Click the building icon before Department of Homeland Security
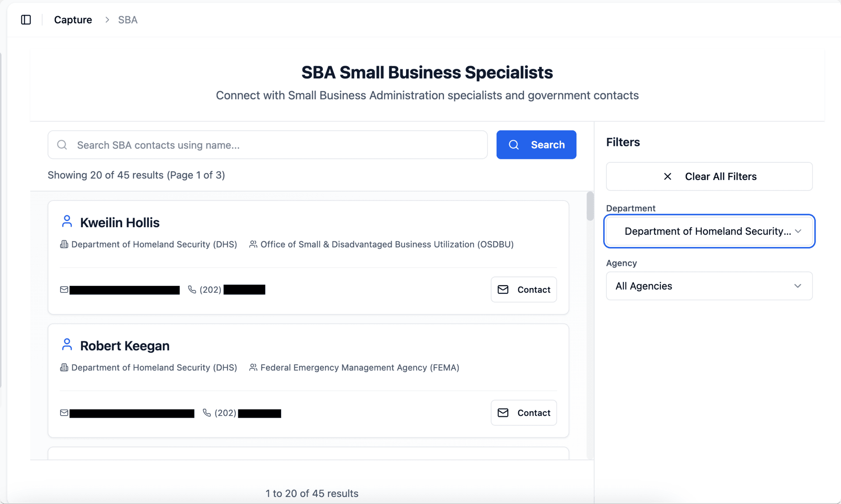Image resolution: width=841 pixels, height=504 pixels. [64, 244]
